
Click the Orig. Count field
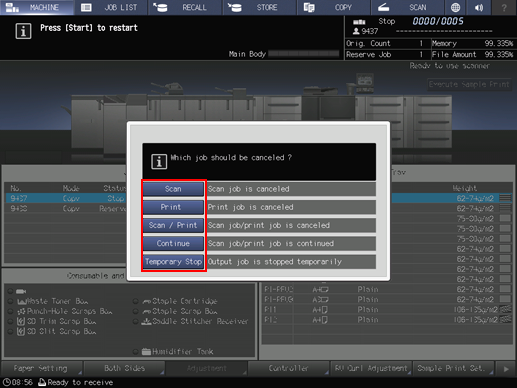pos(387,44)
